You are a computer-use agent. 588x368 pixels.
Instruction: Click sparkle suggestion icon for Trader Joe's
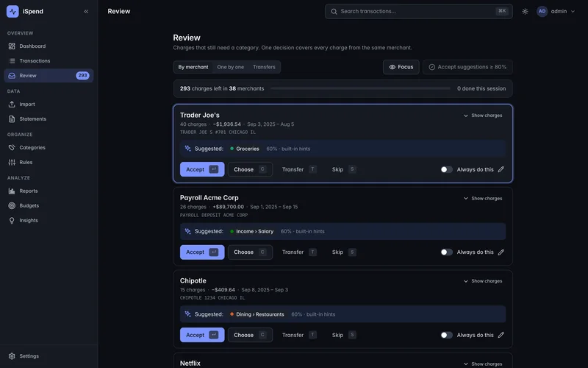[x=188, y=149]
